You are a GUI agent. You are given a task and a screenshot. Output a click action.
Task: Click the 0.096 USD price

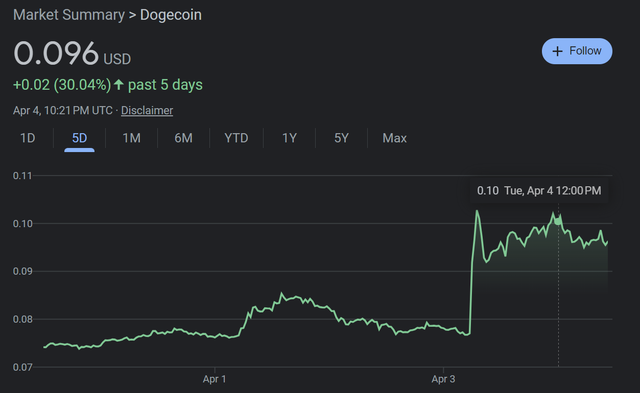tap(72, 53)
